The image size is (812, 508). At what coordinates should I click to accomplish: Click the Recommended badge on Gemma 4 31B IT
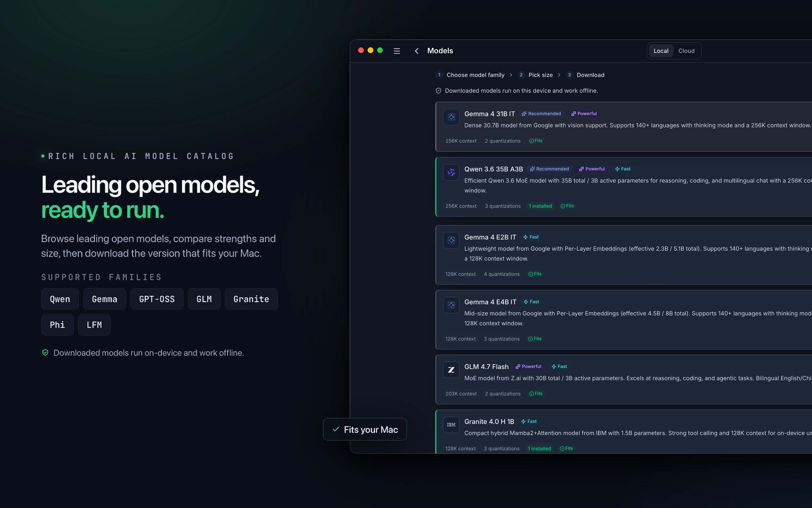click(541, 113)
